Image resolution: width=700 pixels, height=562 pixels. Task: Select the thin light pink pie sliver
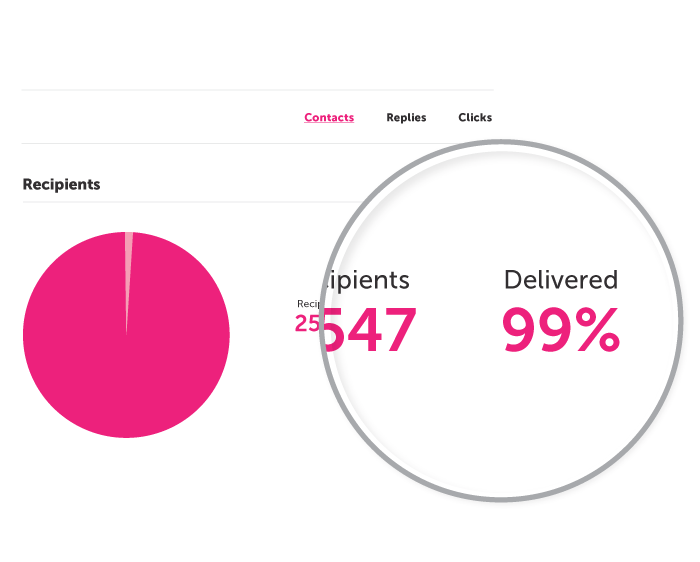[128, 268]
